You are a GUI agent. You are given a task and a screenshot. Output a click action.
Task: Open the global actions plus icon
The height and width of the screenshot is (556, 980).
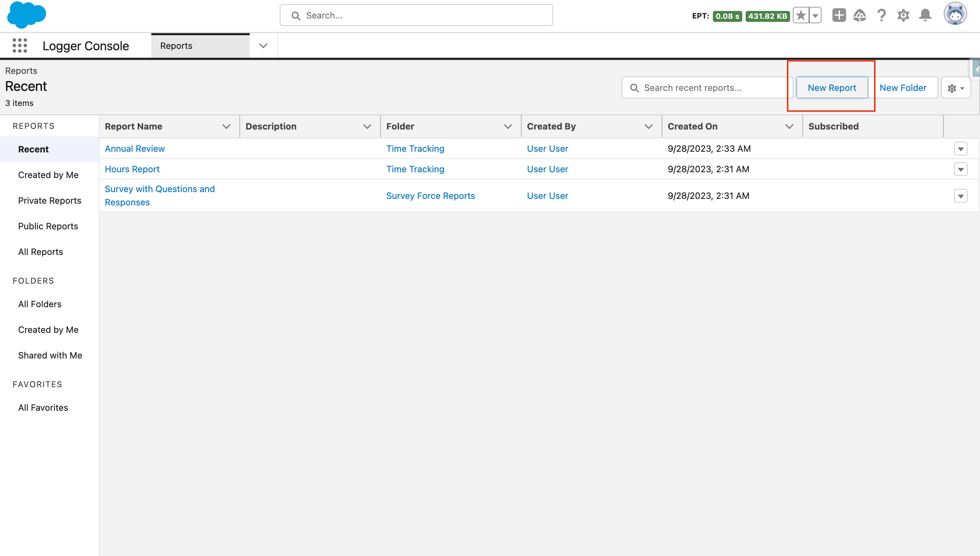pos(839,15)
